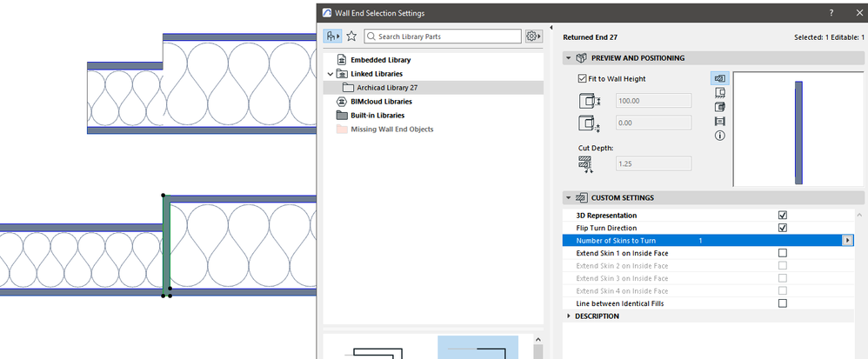Image resolution: width=868 pixels, height=359 pixels.
Task: Select the 2D symbol preview icon
Action: coord(719,78)
